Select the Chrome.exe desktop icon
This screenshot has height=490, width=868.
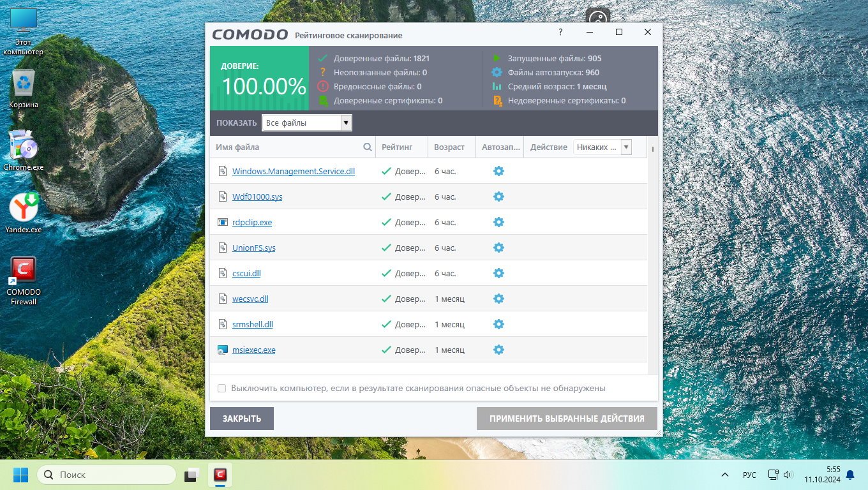point(24,150)
